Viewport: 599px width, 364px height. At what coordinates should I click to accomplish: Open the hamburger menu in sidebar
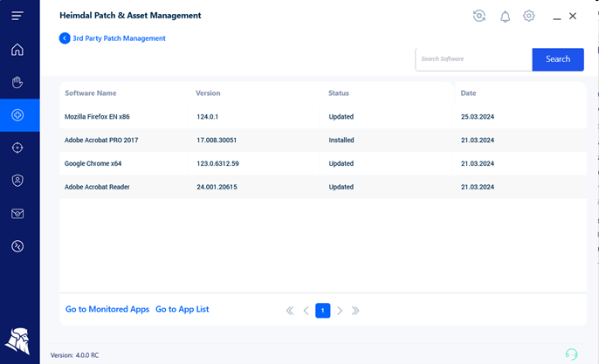17,16
